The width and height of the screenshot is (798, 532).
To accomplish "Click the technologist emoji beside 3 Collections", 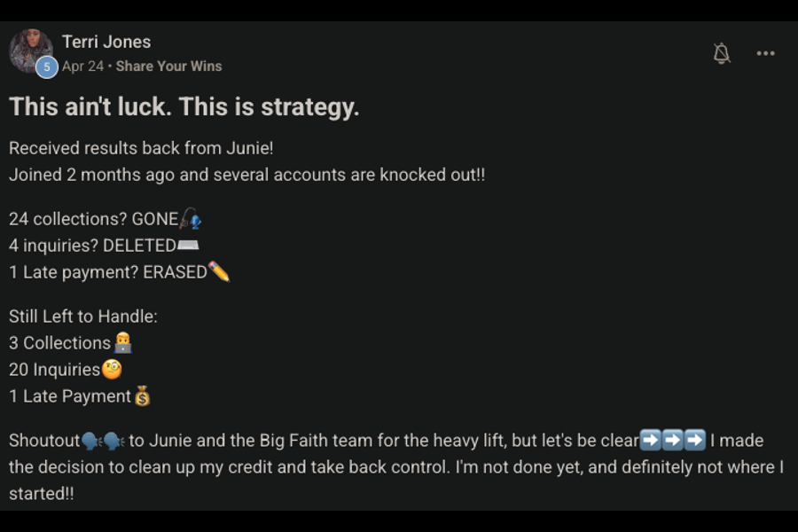I will (x=122, y=342).
